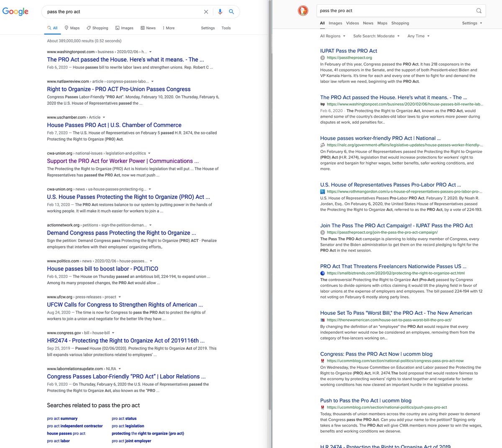The width and height of the screenshot is (502, 448).
Task: Expand washingtonpost.com result options arrow
Action: click(x=151, y=52)
